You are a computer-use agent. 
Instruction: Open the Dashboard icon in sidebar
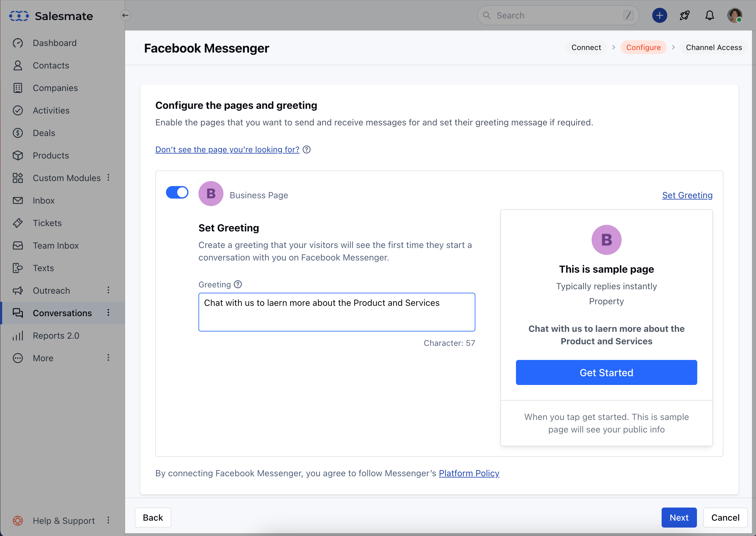pos(18,43)
